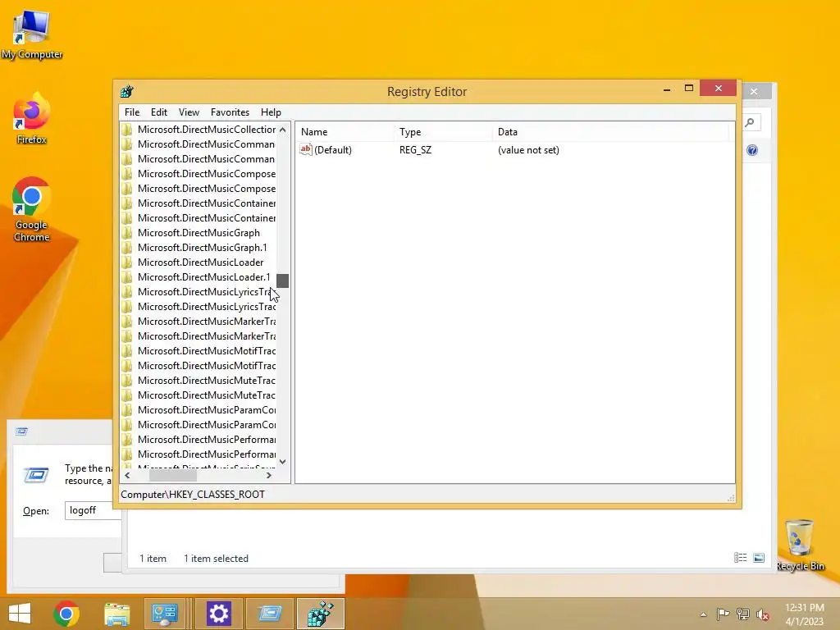The image size is (840, 630).
Task: Click left arrow of tree horizontal scrollbar
Action: 127,475
